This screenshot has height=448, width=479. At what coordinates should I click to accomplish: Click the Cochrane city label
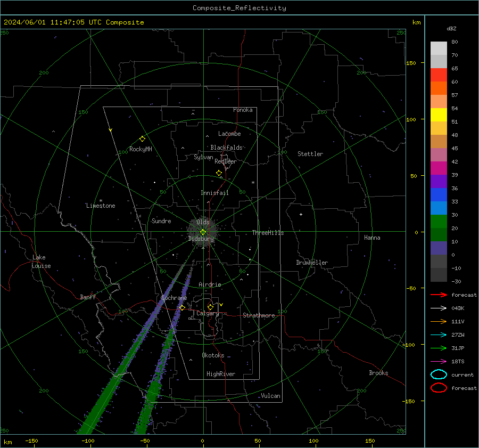(x=174, y=298)
